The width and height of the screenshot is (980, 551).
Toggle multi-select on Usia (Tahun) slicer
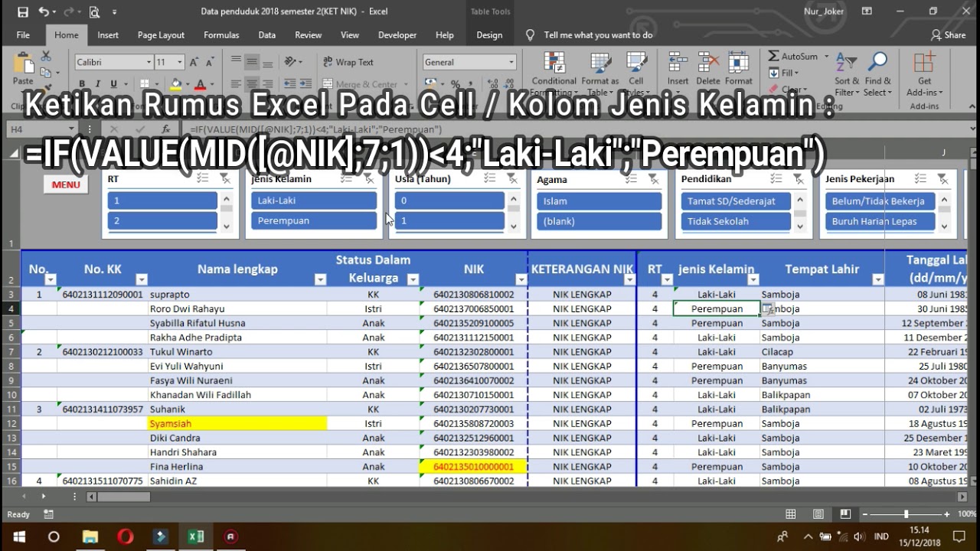491,178
